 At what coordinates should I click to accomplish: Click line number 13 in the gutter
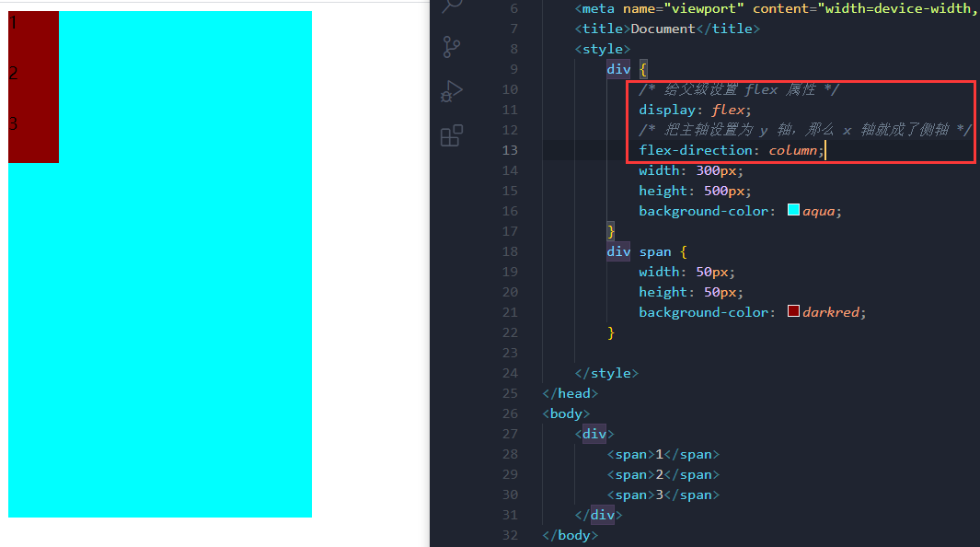point(509,150)
